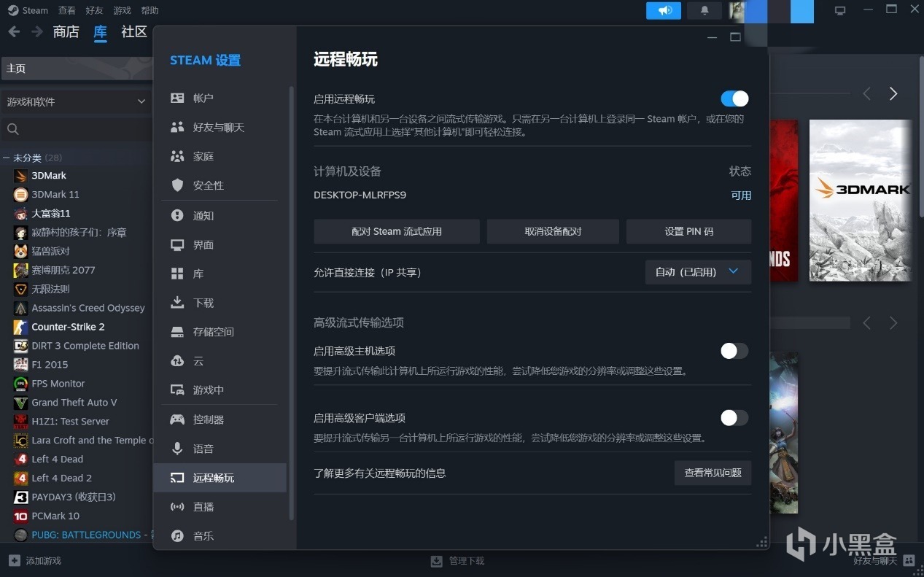
Task: Select 语音 microphone settings
Action: pos(220,449)
